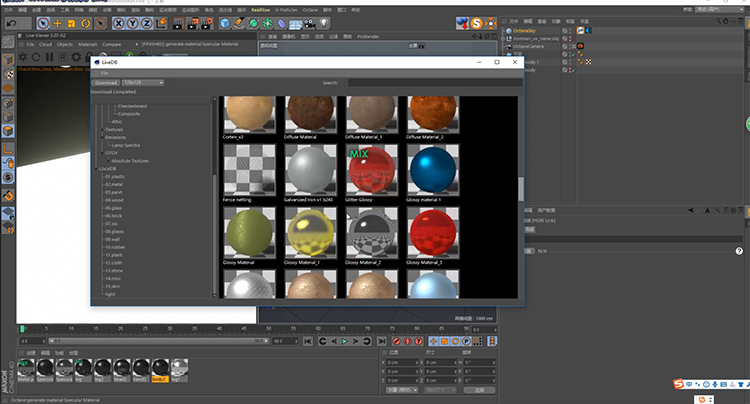The width and height of the screenshot is (750, 404).
Task: Go to start of animation
Action: 308,341
